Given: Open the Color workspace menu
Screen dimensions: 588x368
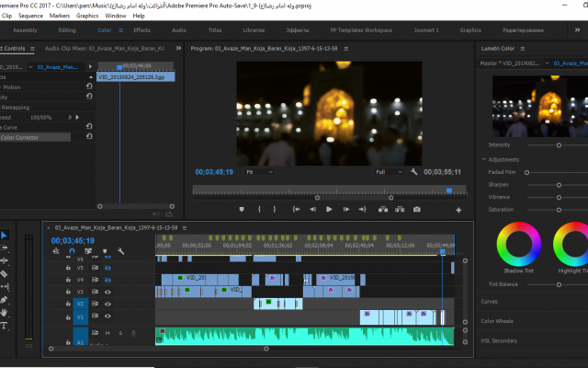Looking at the screenshot, I should 120,30.
